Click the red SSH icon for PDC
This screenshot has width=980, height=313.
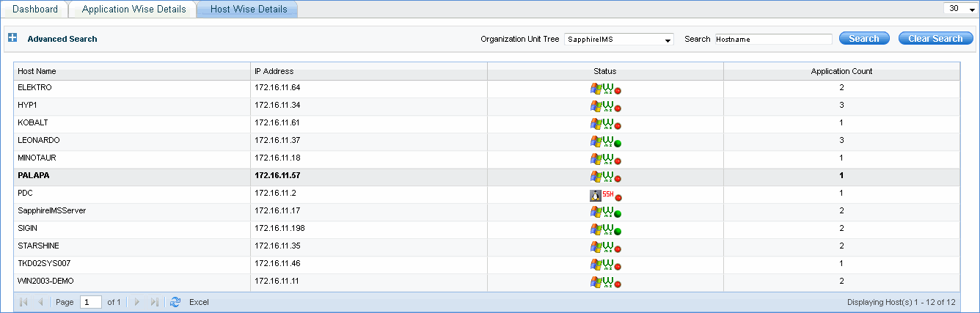click(x=607, y=195)
